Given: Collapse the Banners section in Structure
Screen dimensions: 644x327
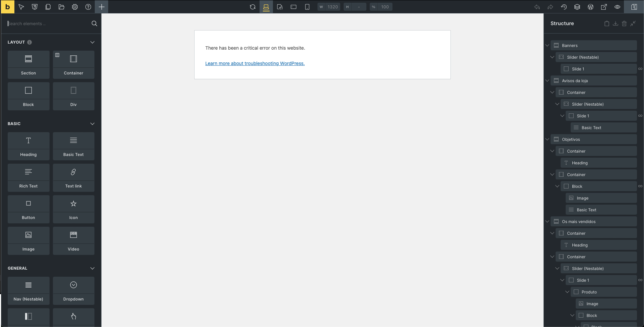Looking at the screenshot, I should pyautogui.click(x=547, y=46).
